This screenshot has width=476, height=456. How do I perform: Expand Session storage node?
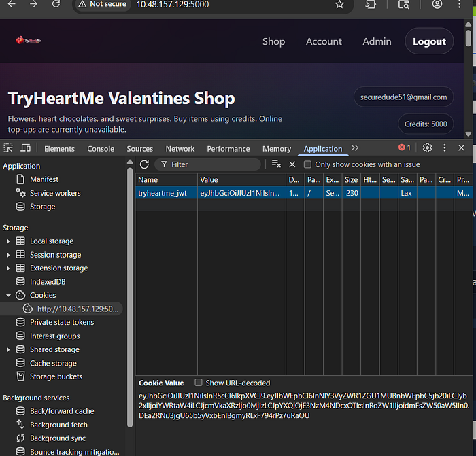pos(8,255)
